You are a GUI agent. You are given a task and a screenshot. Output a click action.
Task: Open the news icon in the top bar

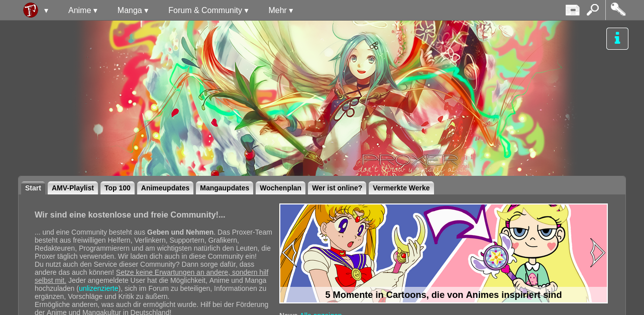click(x=573, y=10)
